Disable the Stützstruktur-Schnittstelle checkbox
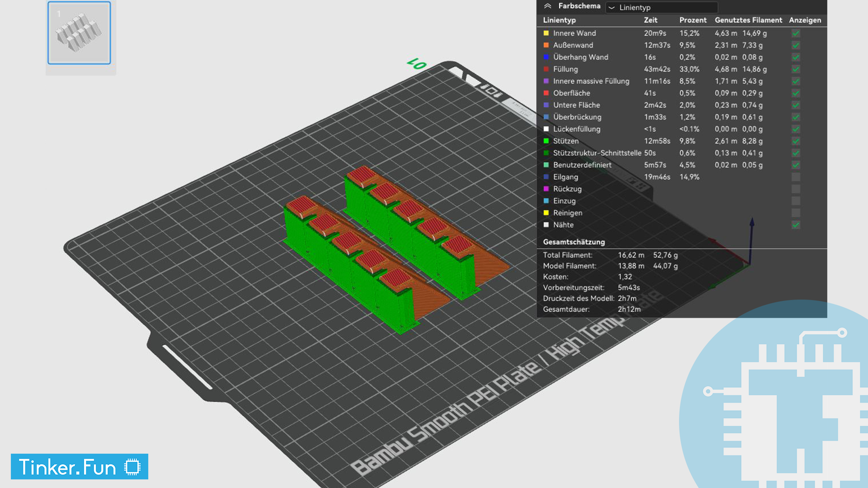 (x=795, y=153)
